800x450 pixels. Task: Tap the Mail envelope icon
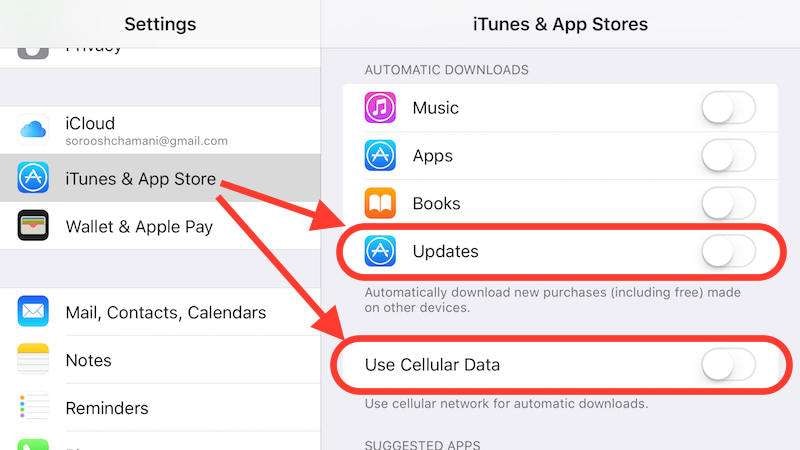pos(33,311)
